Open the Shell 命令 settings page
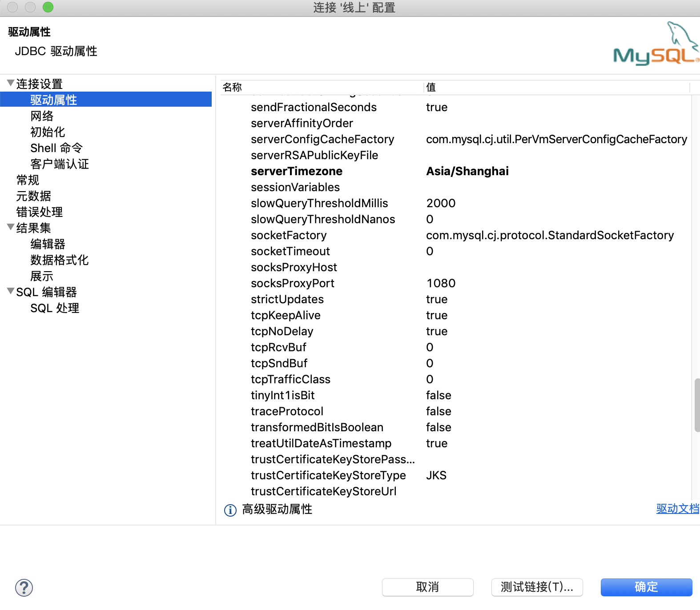 point(56,148)
